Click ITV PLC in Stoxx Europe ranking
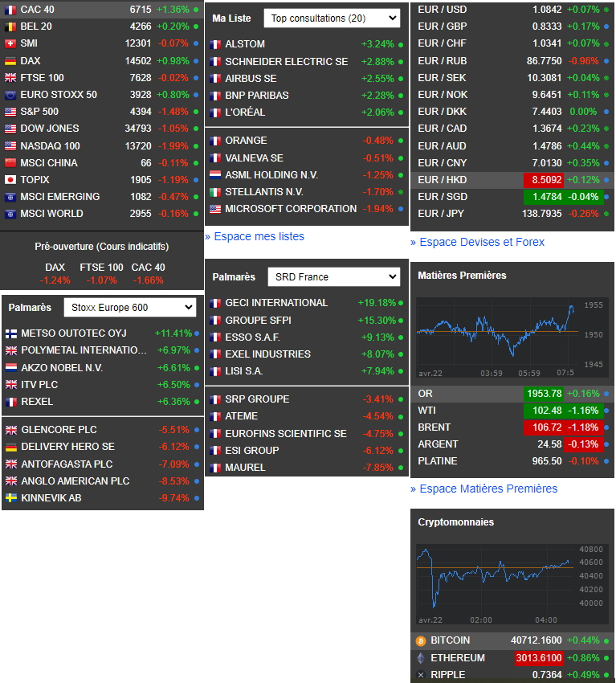The height and width of the screenshot is (683, 616). coord(39,385)
